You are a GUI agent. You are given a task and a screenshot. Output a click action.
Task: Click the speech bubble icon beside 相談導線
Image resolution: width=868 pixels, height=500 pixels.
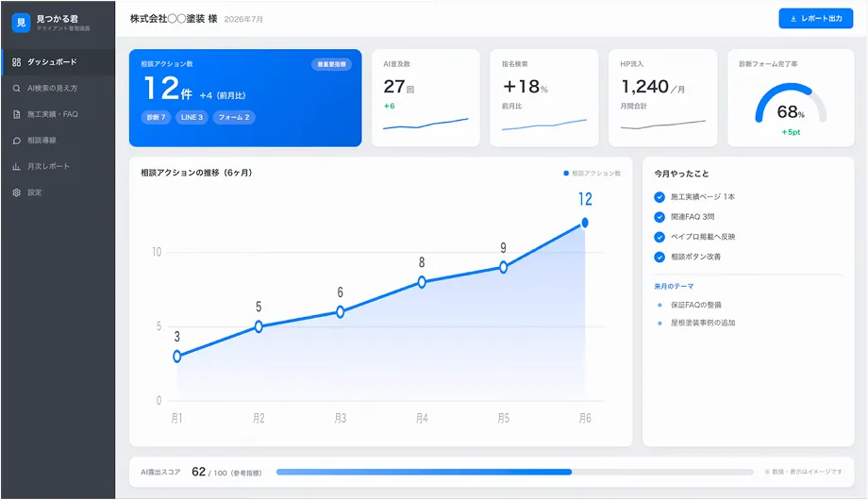point(17,141)
